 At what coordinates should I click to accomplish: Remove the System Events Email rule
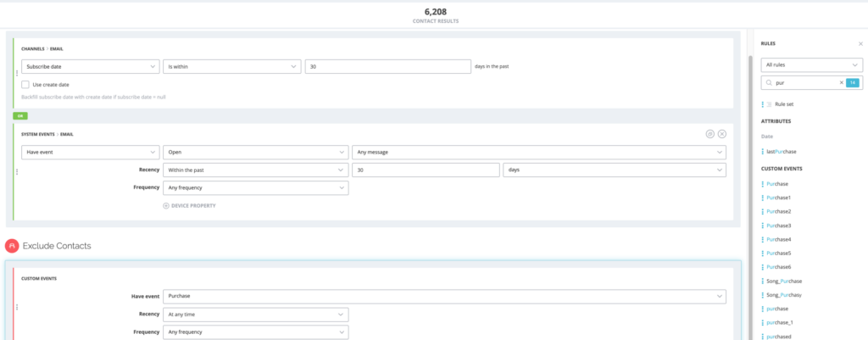click(722, 134)
